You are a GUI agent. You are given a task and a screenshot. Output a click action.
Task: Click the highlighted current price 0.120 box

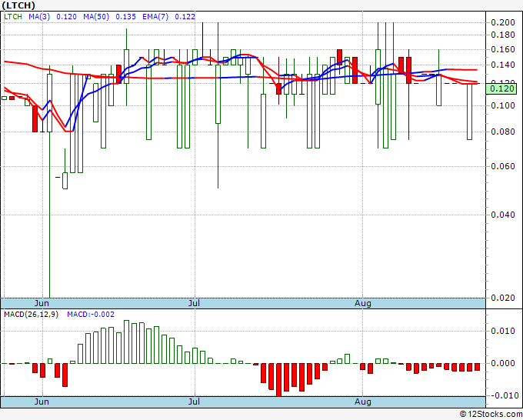501,88
